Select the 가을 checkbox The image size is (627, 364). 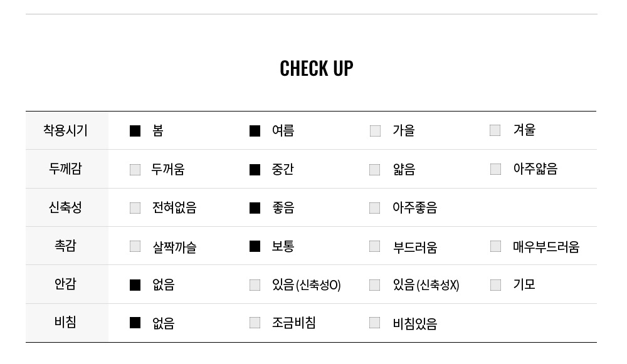[x=375, y=131]
